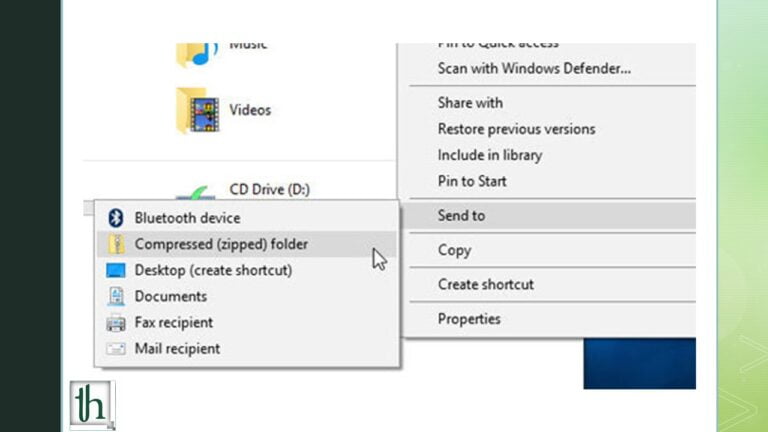
Task: Click the Desktop shortcut monitor icon
Action: pos(116,270)
